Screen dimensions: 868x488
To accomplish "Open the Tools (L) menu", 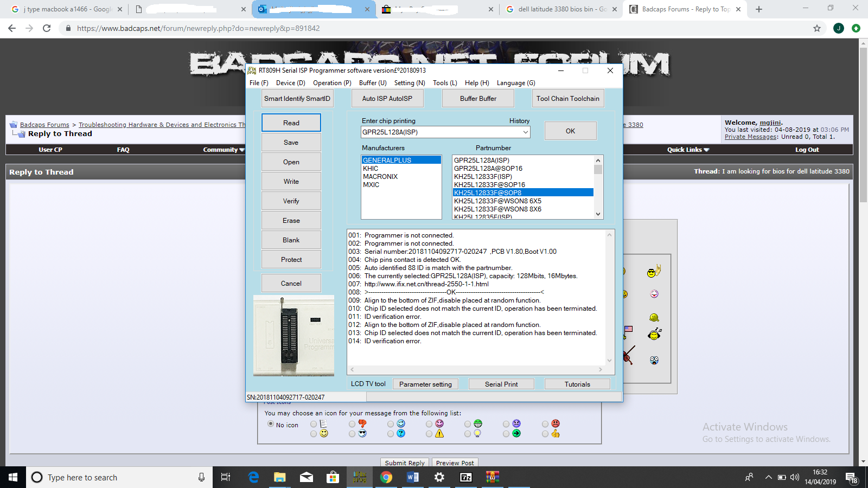I will point(444,83).
